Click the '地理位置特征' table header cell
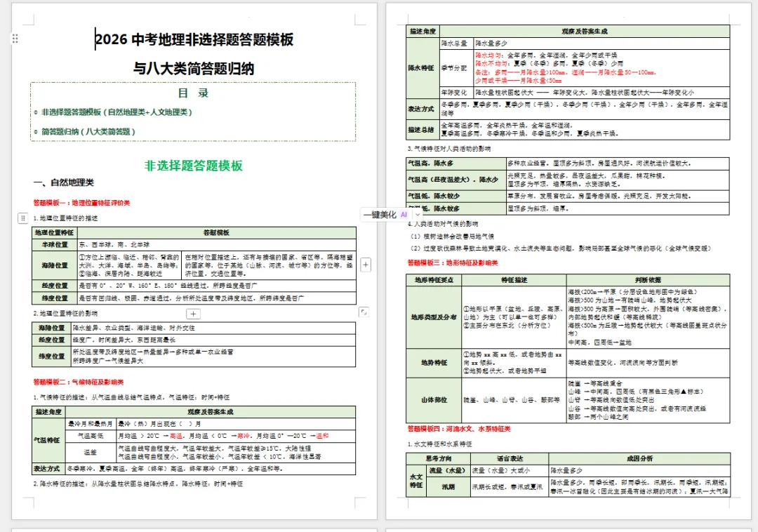Viewport: 758px width, 532px height. pyautogui.click(x=55, y=233)
